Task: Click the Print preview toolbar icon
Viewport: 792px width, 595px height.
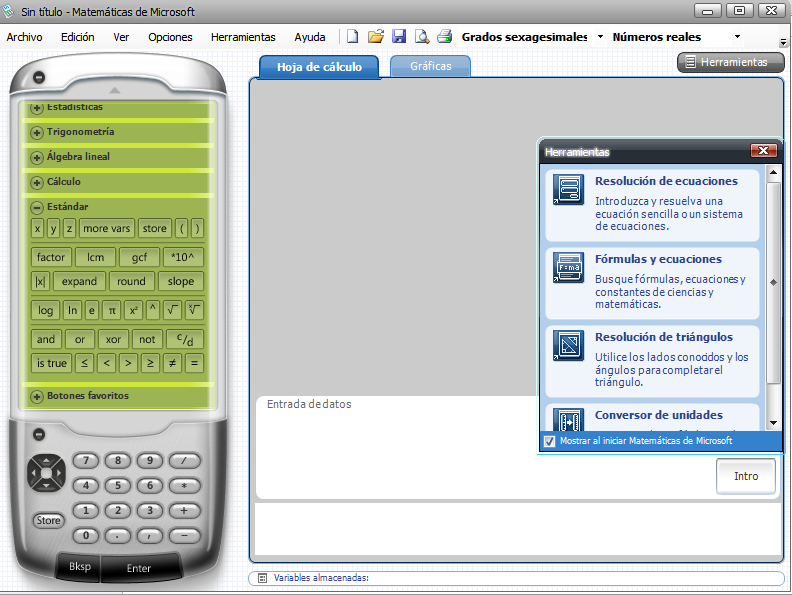Action: point(422,36)
